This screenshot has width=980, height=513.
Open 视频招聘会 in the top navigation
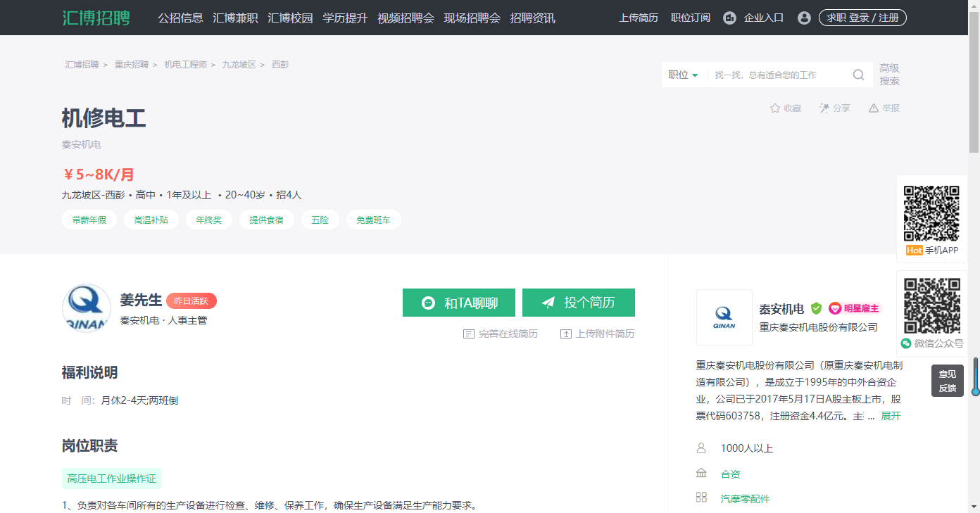tap(406, 18)
